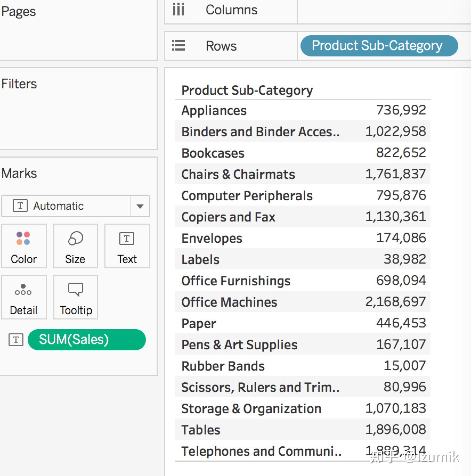Open the Size marks card
Screen dimensions: 471x476
(x=75, y=246)
